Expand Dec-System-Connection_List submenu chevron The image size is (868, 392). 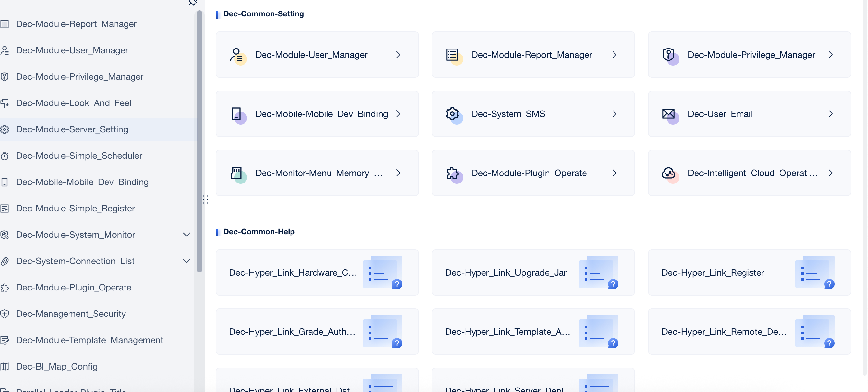pos(186,261)
